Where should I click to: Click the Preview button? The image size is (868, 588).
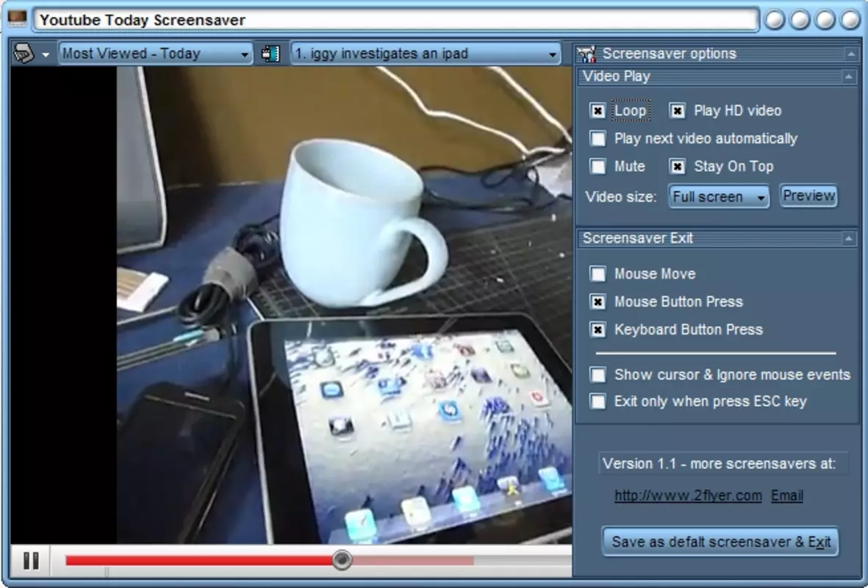[808, 196]
